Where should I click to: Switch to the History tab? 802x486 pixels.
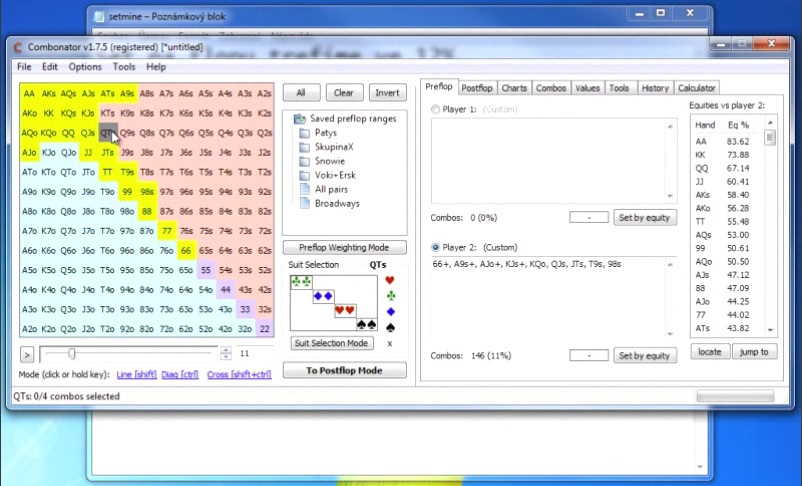pyautogui.click(x=655, y=89)
